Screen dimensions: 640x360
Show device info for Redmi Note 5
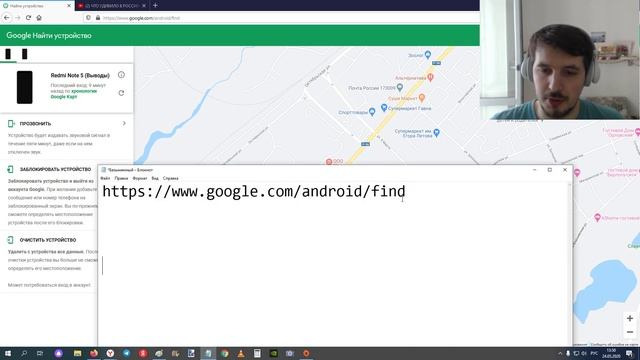click(121, 75)
